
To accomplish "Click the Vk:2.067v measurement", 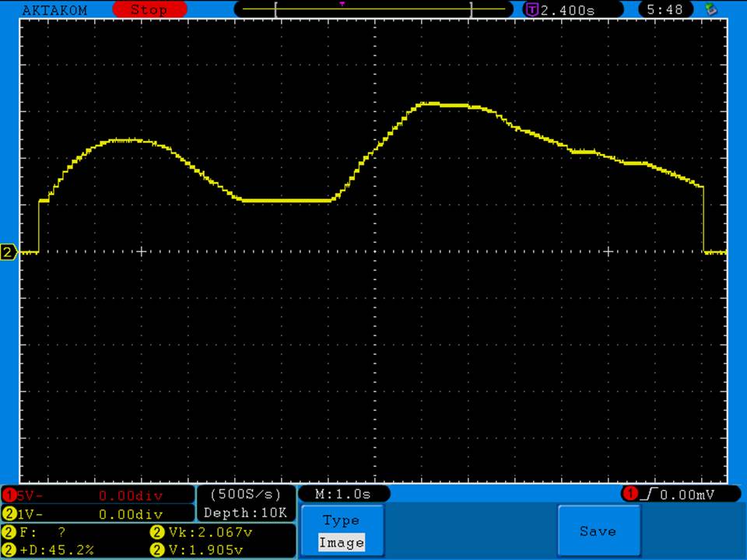I will 210,532.
